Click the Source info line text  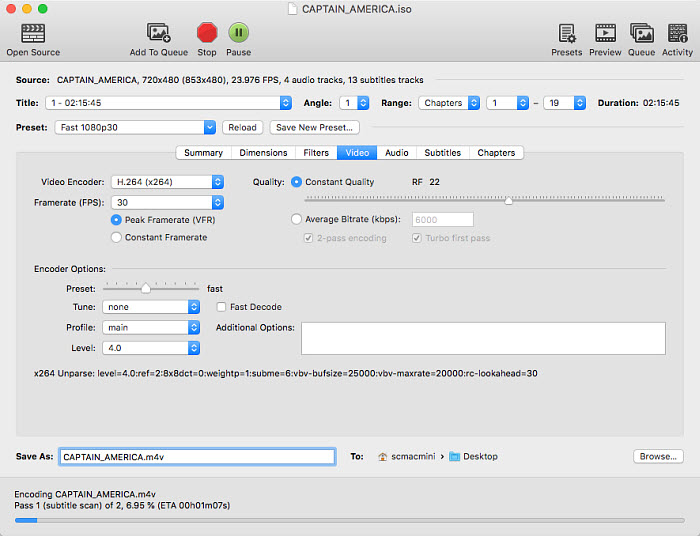pyautogui.click(x=240, y=80)
